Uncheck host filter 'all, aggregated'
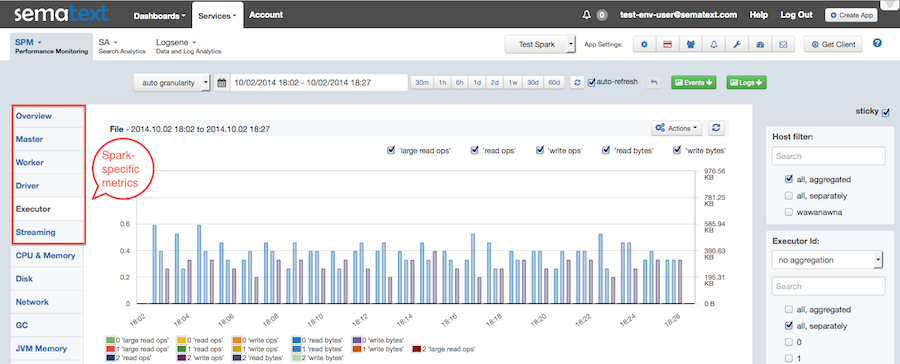This screenshot has height=364, width=900. [x=789, y=179]
